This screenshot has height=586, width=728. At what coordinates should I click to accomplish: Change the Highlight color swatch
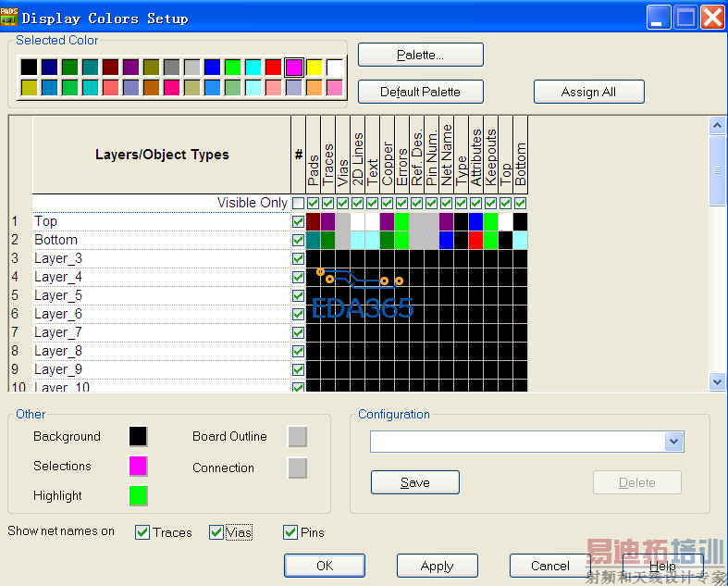coord(138,496)
